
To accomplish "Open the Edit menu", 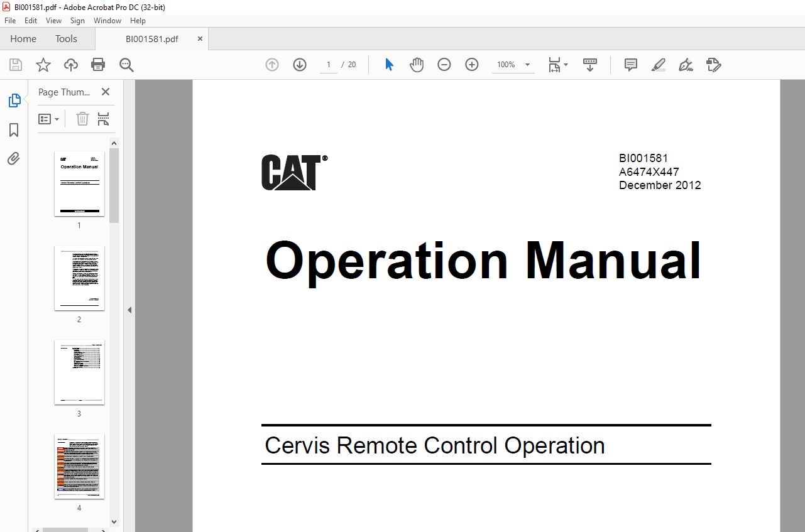I will pos(31,21).
